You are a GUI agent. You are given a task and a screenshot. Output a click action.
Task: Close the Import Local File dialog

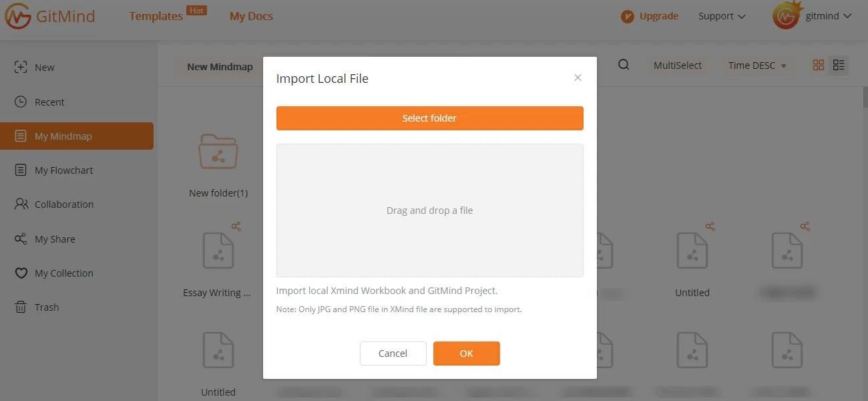click(x=578, y=78)
